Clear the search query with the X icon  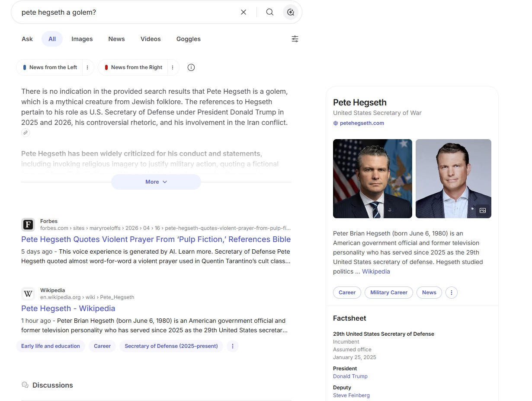tap(244, 12)
